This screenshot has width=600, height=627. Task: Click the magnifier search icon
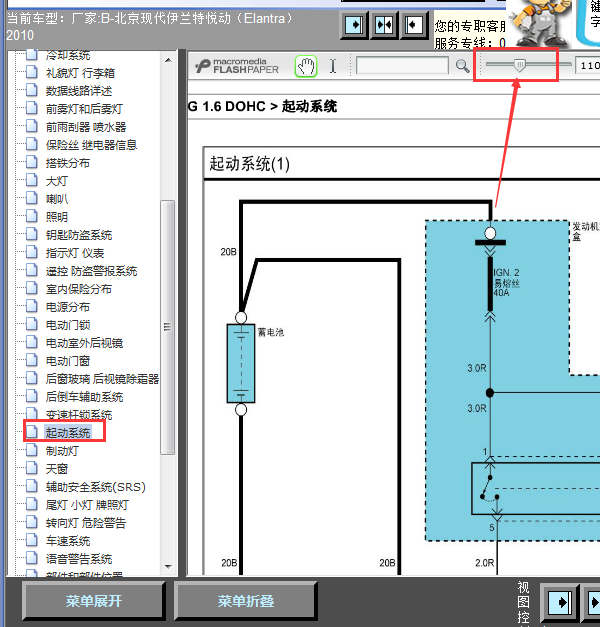pyautogui.click(x=462, y=66)
